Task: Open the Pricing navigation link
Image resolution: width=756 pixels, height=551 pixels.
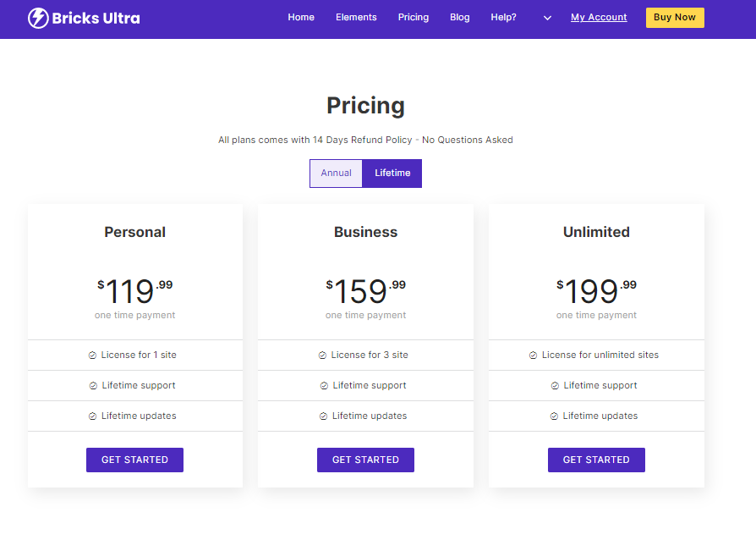Action: point(414,17)
